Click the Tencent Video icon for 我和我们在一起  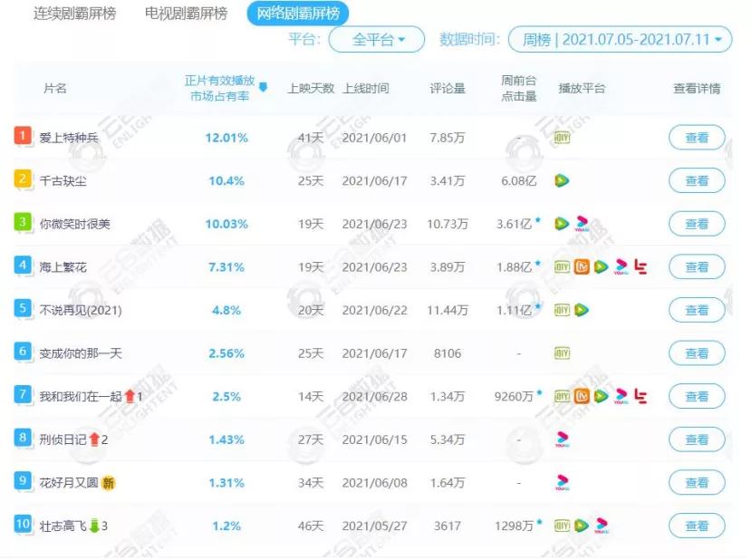[601, 396]
